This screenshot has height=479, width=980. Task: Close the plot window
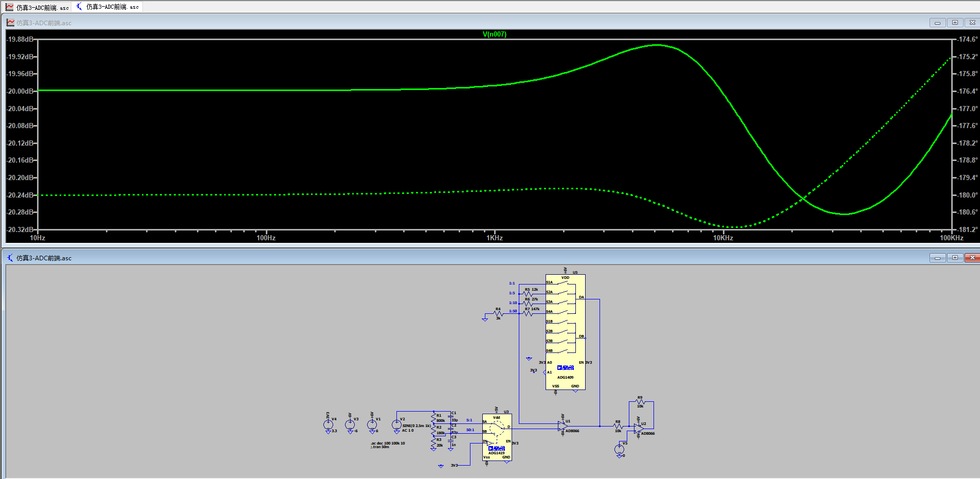click(x=972, y=23)
